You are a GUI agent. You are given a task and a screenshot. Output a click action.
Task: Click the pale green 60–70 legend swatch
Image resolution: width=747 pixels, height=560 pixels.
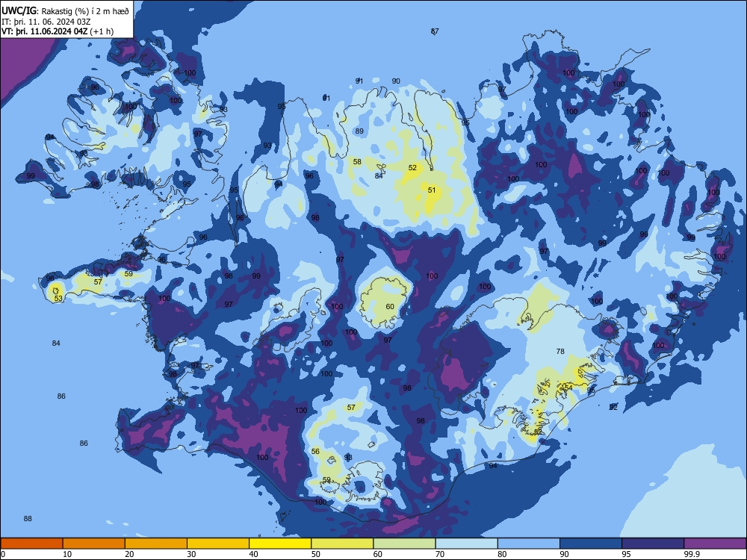coord(404,544)
